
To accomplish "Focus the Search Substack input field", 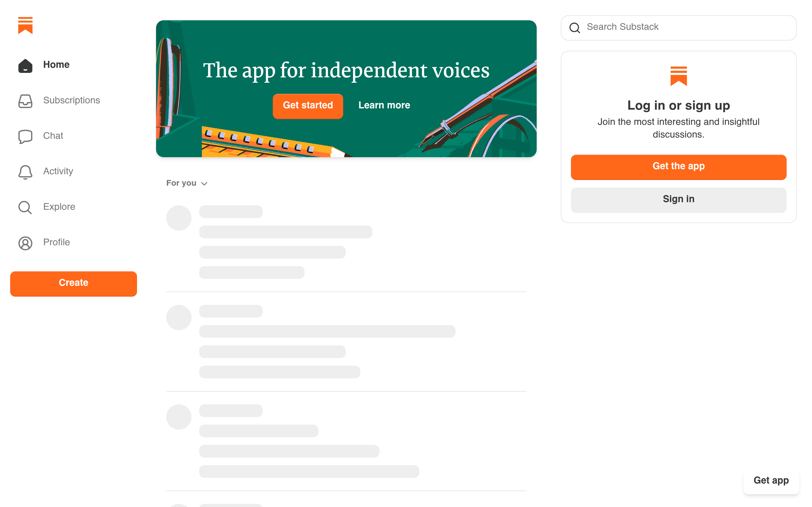I will click(688, 27).
